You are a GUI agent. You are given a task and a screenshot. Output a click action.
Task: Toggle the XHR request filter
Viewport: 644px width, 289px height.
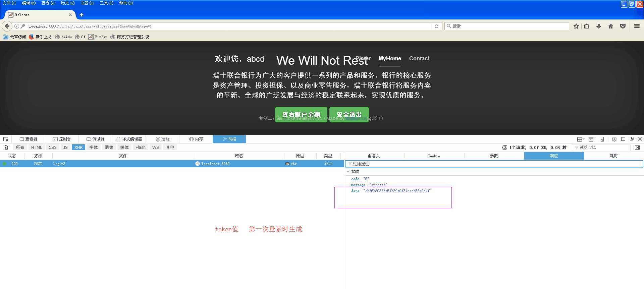[x=78, y=148]
